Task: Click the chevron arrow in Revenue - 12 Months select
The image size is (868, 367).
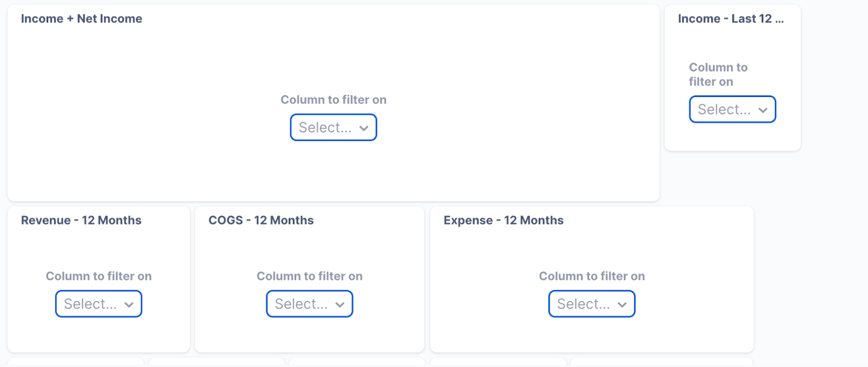Action: [129, 304]
